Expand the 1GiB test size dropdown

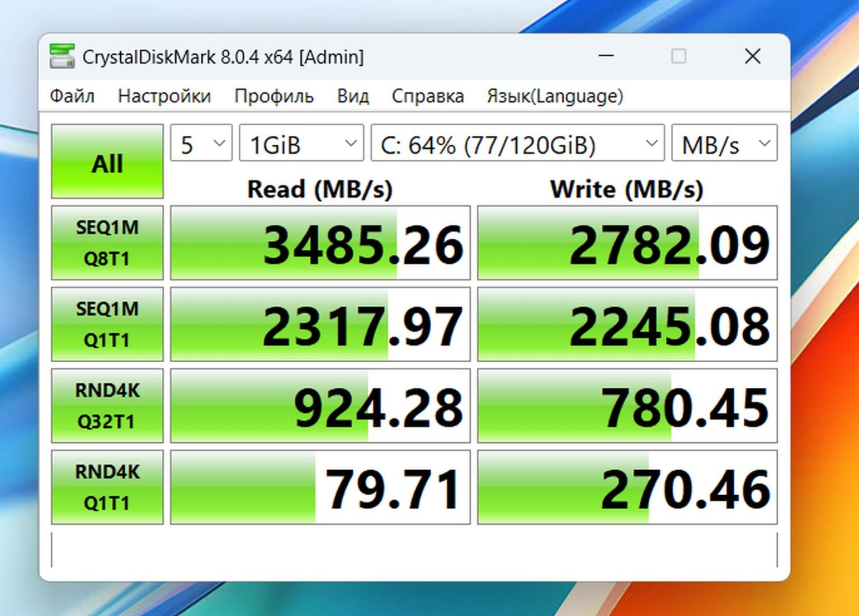[301, 144]
